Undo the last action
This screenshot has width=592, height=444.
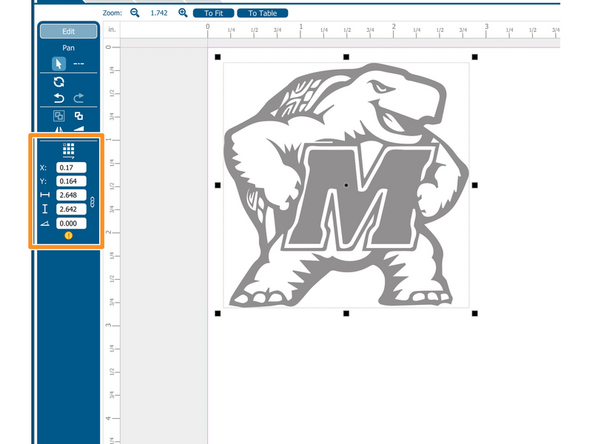click(59, 98)
